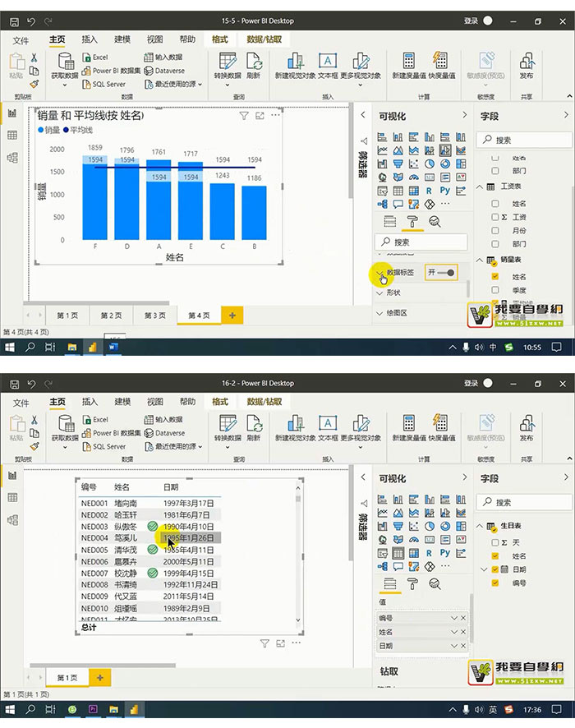
Task: Click focus mode icon below the 16-2 table visual
Action: (280, 643)
